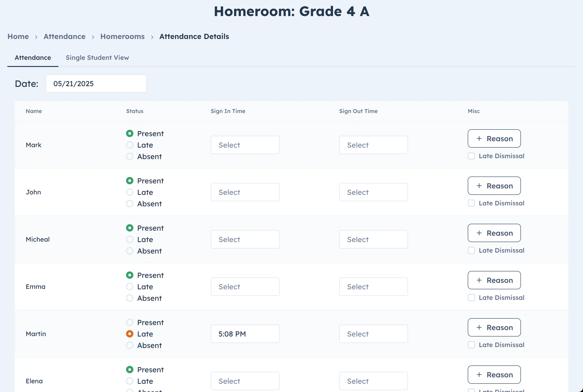The width and height of the screenshot is (583, 392).
Task: Go to Homerooms breadcrumb link
Action: [x=122, y=36]
